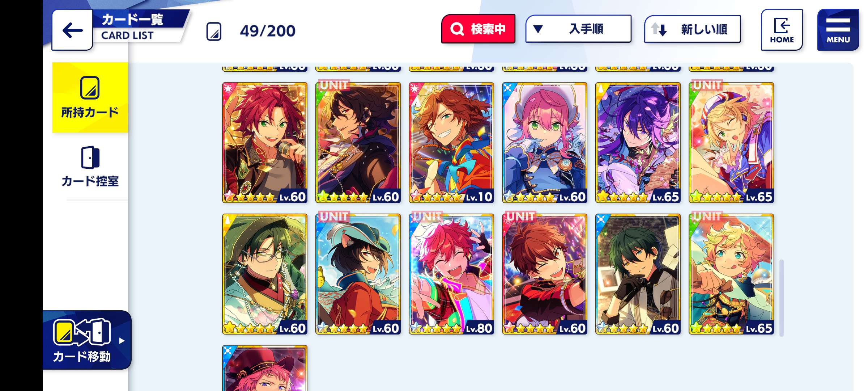Open the MENU hamburger icon
The width and height of the screenshot is (868, 391).
pos(838,25)
